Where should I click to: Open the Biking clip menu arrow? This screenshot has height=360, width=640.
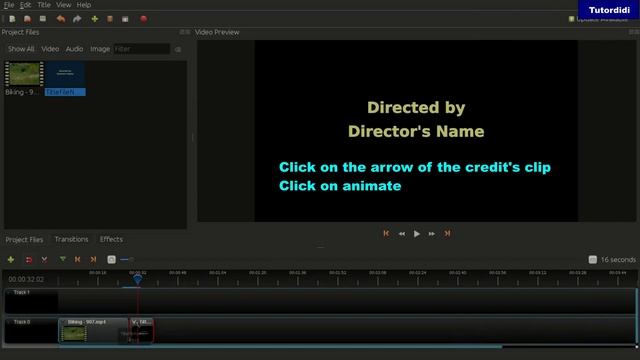point(64,322)
